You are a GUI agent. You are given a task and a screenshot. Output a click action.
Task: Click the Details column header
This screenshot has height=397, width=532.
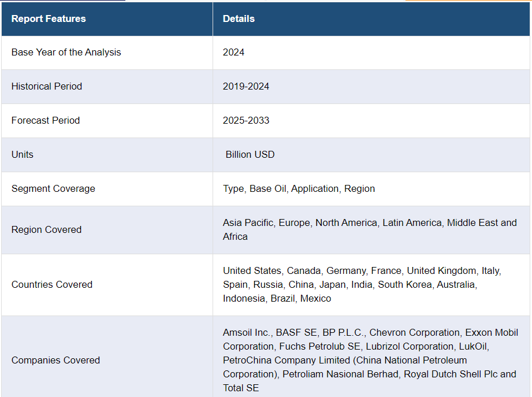pyautogui.click(x=239, y=18)
